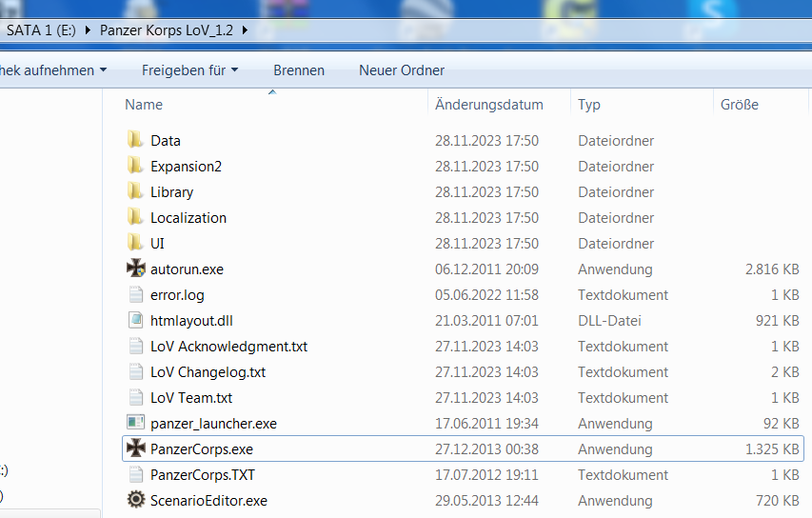Select the Library folder icon
This screenshot has width=812, height=518.
pyautogui.click(x=135, y=191)
